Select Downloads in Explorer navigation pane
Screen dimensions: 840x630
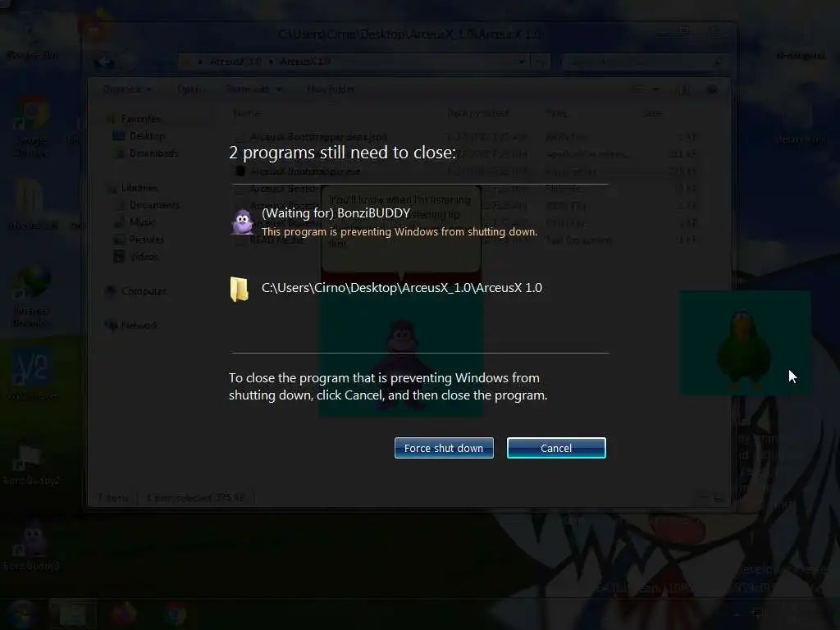coord(145,153)
